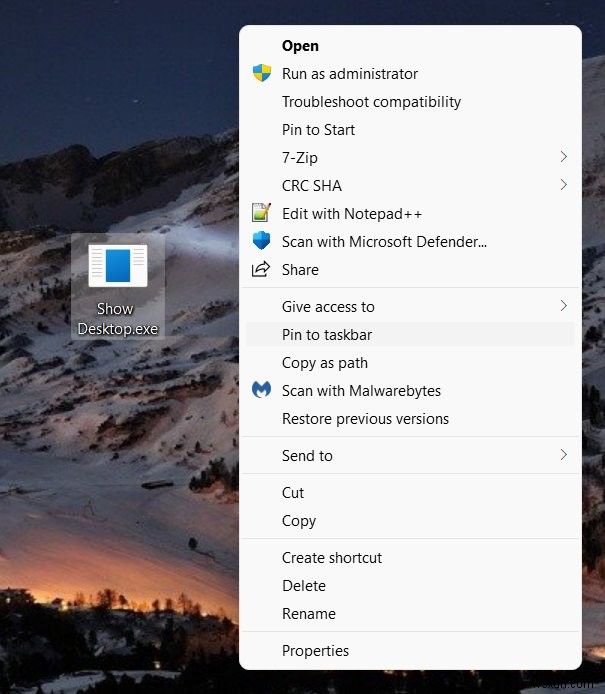Expand the Send to submenu arrow

pos(563,455)
